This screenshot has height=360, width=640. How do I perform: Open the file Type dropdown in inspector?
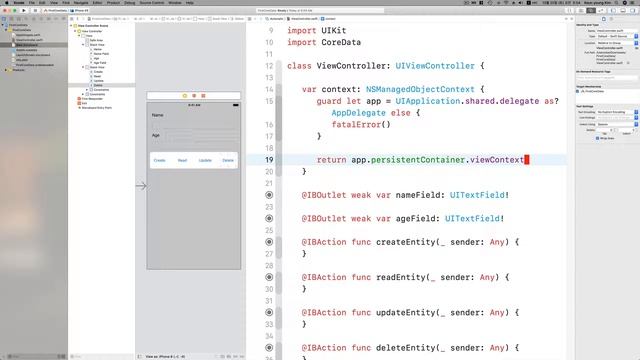click(617, 36)
